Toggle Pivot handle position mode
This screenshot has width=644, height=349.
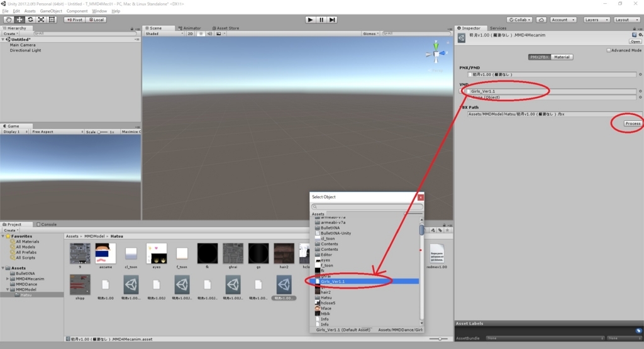[x=75, y=19]
